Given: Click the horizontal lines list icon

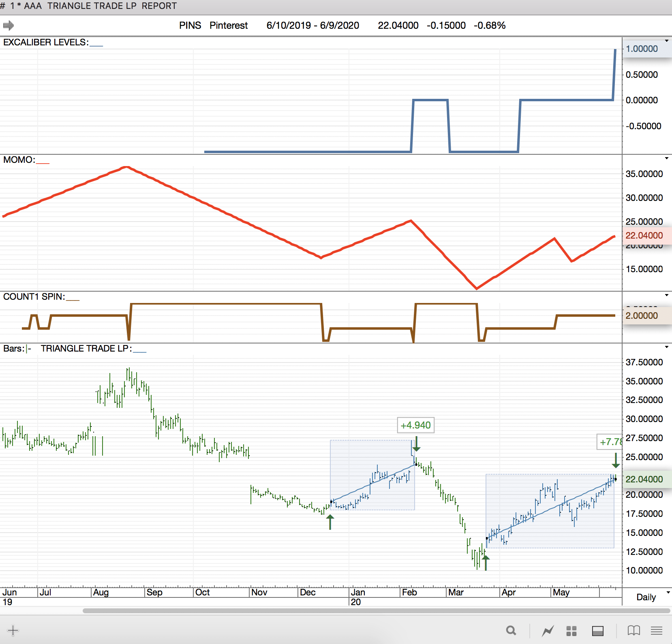Looking at the screenshot, I should click(x=657, y=631).
